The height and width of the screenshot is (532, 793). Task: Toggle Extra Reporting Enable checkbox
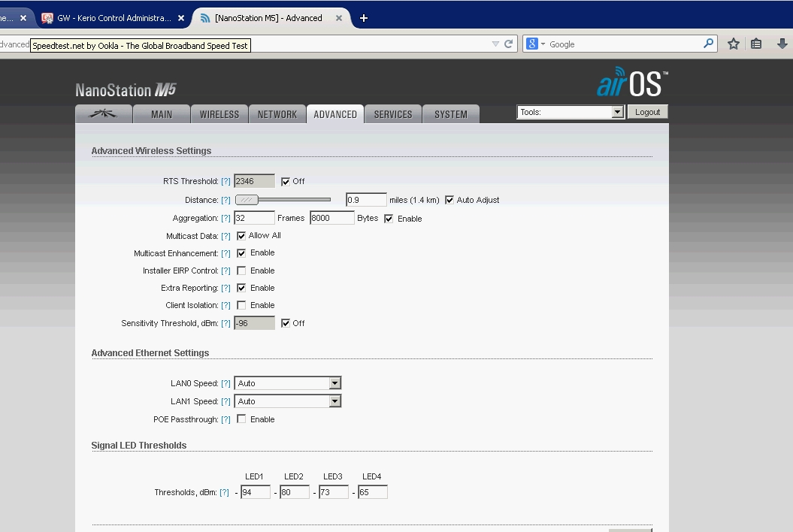(241, 288)
